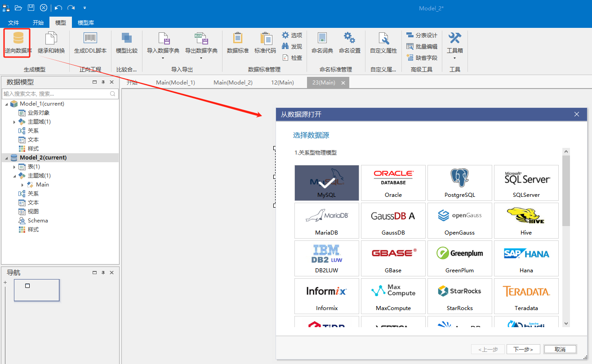Select Oracle database data source
This screenshot has height=364, width=592.
click(x=393, y=183)
